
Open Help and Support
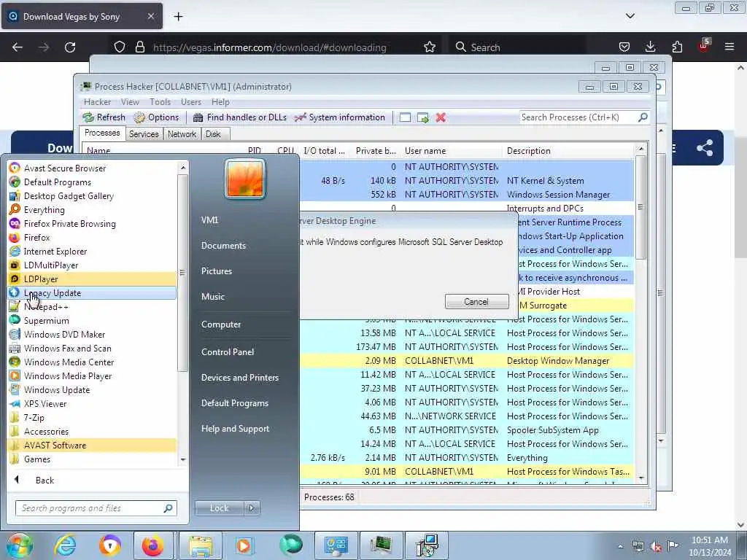(235, 429)
